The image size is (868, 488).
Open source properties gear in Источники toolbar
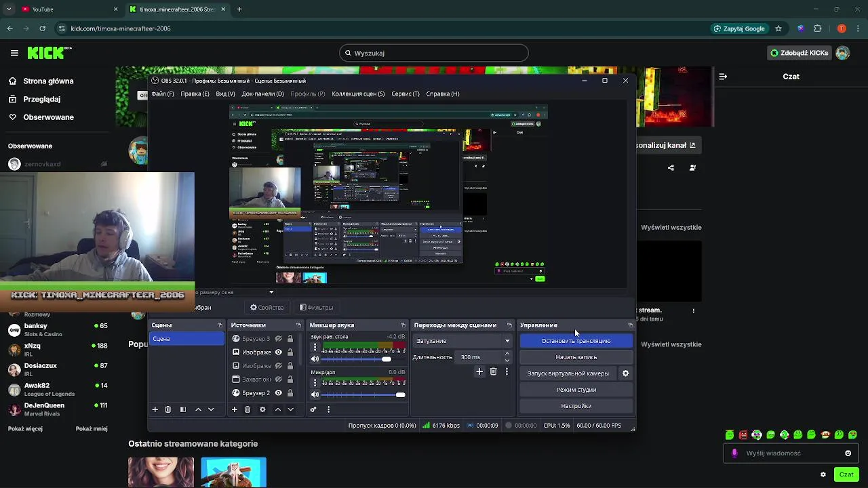(262, 409)
